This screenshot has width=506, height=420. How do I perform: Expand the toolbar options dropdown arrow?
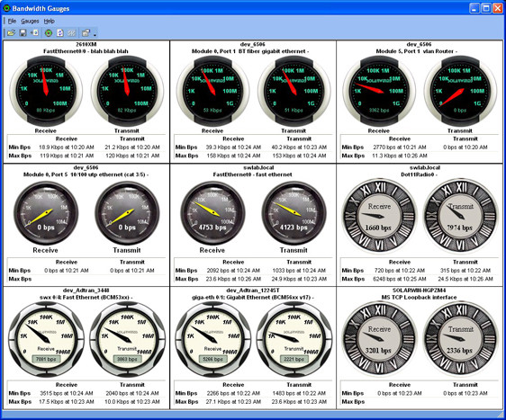coord(95,34)
